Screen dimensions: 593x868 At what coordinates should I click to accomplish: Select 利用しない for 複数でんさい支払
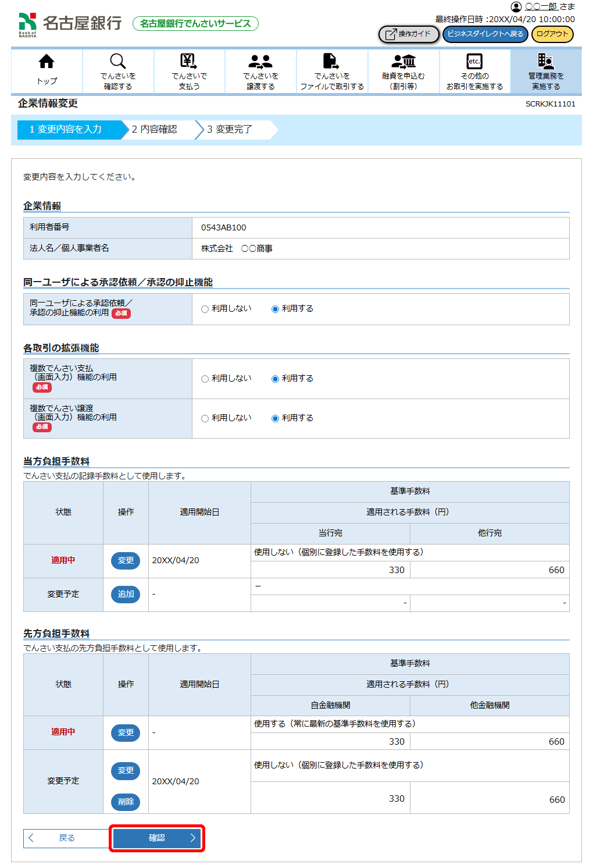[x=205, y=379]
